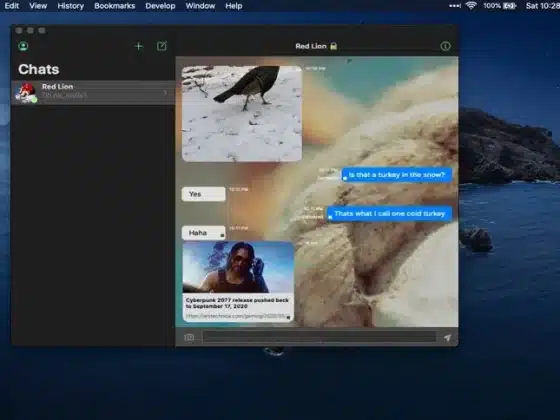Open the turkey in snow photo
The image size is (560, 420).
click(242, 114)
